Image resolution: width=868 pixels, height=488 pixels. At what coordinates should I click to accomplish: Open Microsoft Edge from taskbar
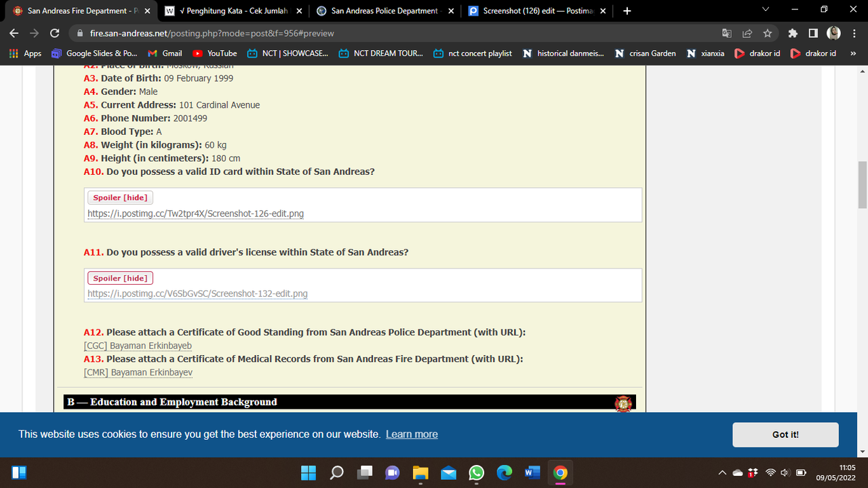[504, 472]
